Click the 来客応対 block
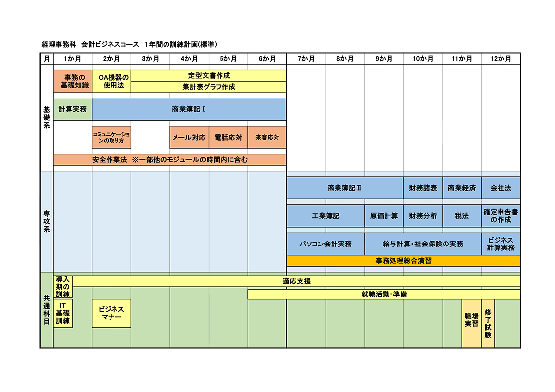 [x=267, y=137]
